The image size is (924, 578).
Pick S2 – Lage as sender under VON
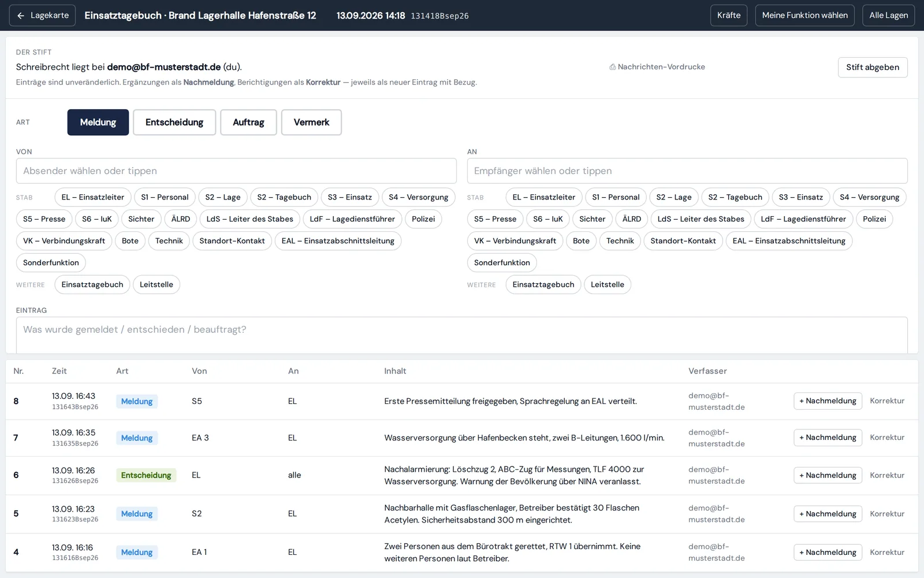click(x=223, y=197)
